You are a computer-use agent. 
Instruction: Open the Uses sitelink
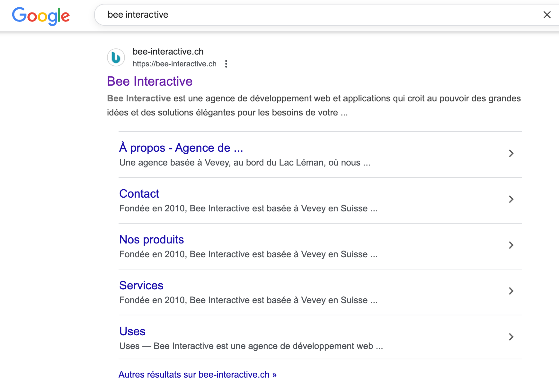point(132,331)
